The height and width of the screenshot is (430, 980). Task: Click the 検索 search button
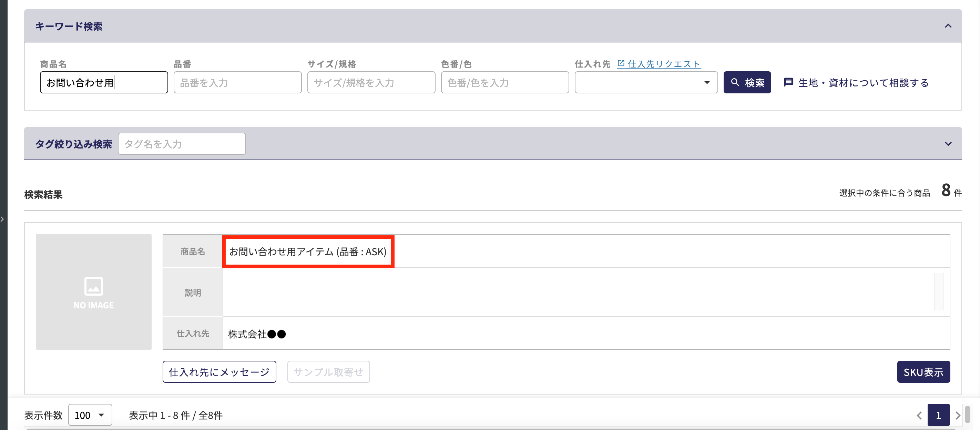[x=747, y=83]
